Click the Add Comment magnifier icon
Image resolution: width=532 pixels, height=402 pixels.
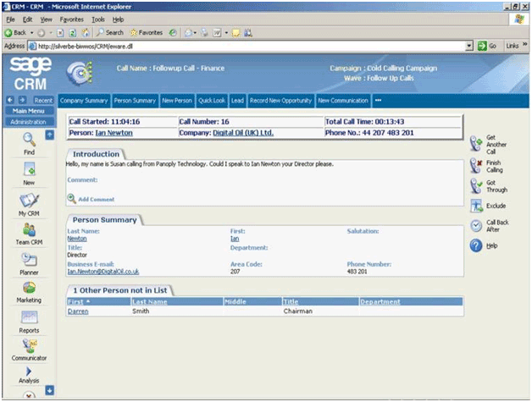coord(71,199)
